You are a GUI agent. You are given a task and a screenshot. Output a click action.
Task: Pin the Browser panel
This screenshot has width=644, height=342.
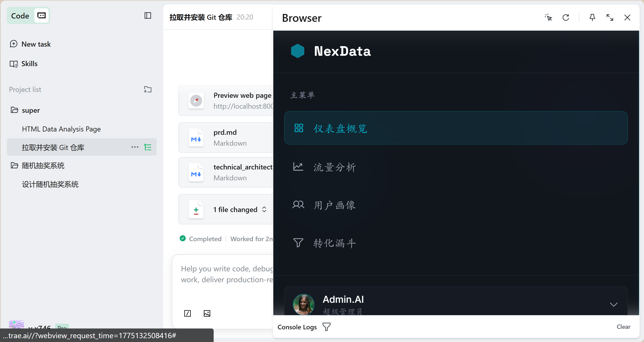click(592, 17)
